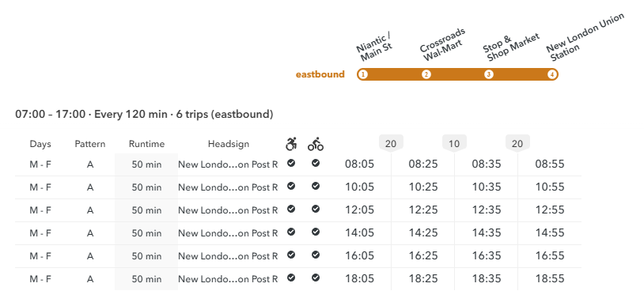Click the 08:55 arrival time cell

tap(550, 164)
